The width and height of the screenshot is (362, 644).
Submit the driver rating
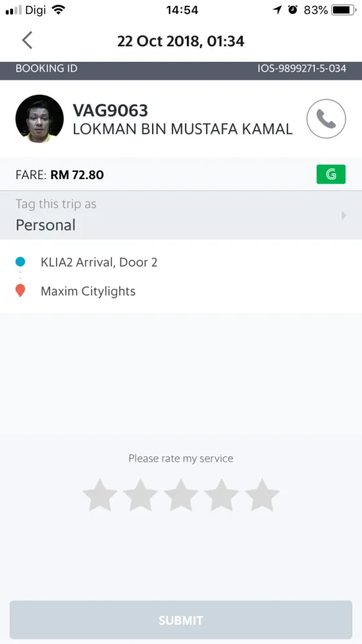pos(181,620)
